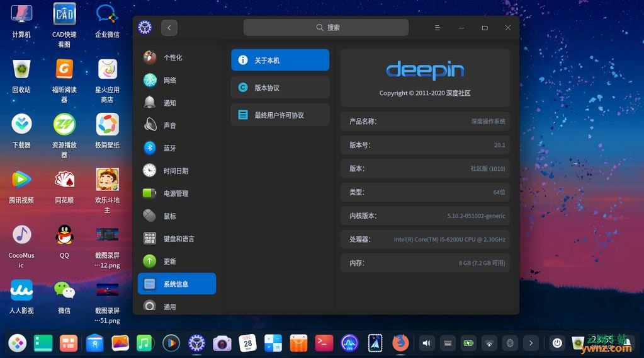Screen dimensions: 644x358
Task: Open the QQ penguin desktop icon
Action: pos(64,241)
